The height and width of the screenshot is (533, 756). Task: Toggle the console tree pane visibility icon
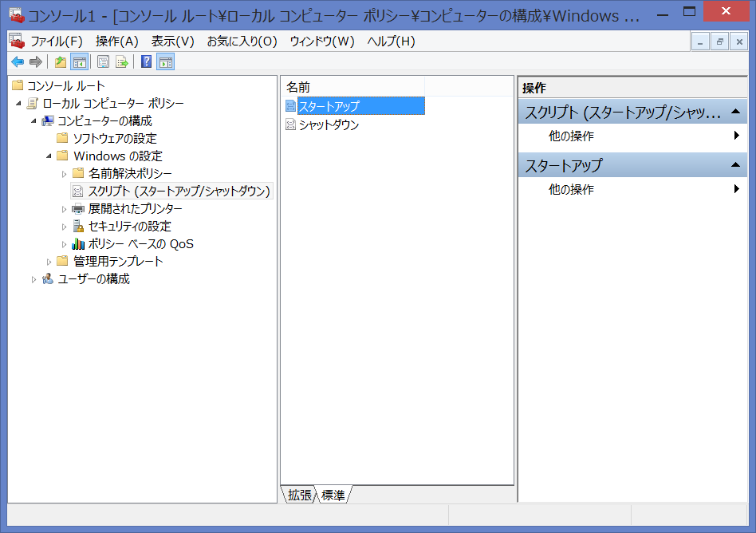78,61
